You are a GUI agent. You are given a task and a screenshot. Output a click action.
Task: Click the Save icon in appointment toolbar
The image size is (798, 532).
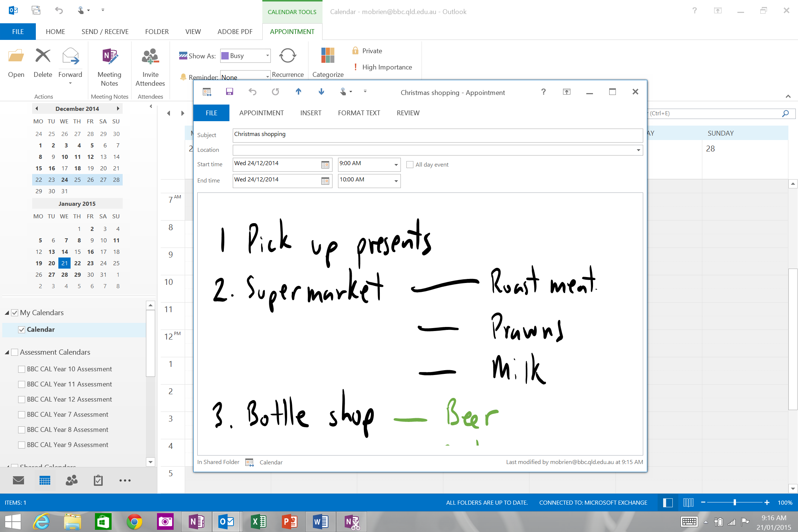click(229, 92)
